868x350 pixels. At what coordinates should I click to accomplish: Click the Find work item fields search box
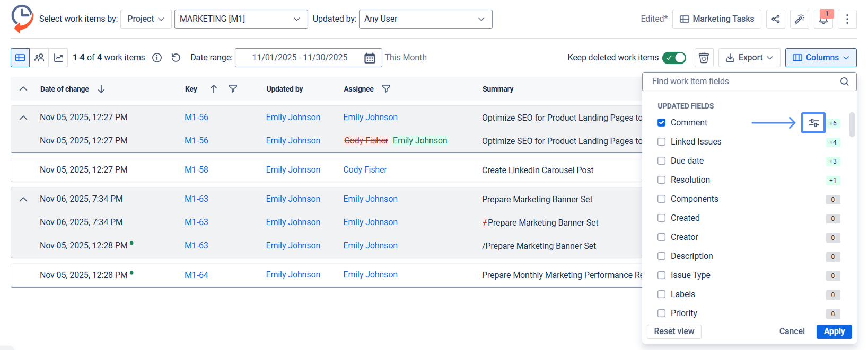coord(742,82)
